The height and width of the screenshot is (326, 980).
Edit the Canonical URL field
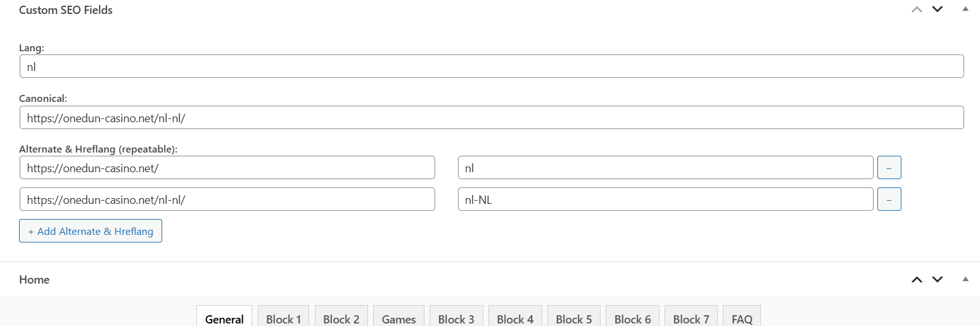pyautogui.click(x=491, y=117)
